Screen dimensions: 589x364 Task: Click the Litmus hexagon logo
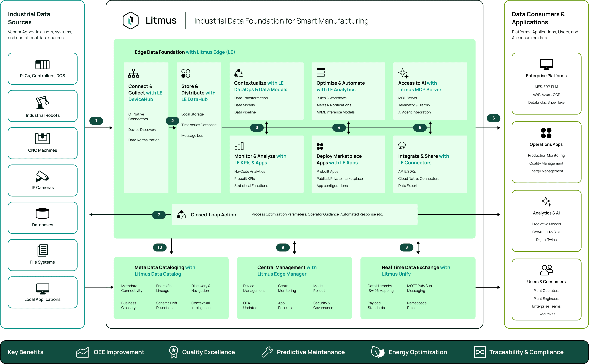(x=131, y=21)
